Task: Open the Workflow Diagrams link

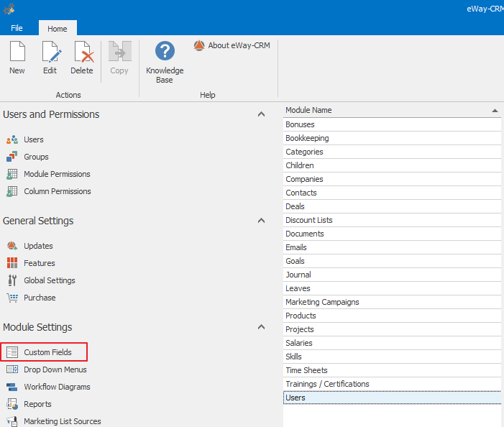Action: (x=58, y=387)
